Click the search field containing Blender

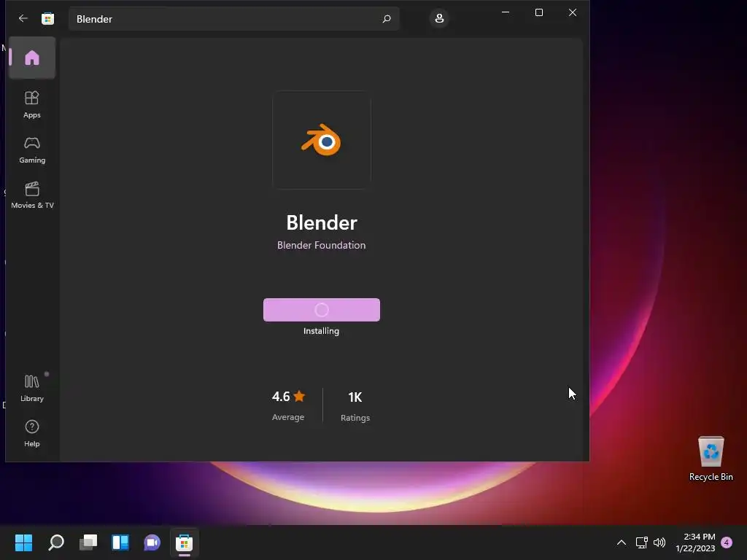[x=233, y=18]
